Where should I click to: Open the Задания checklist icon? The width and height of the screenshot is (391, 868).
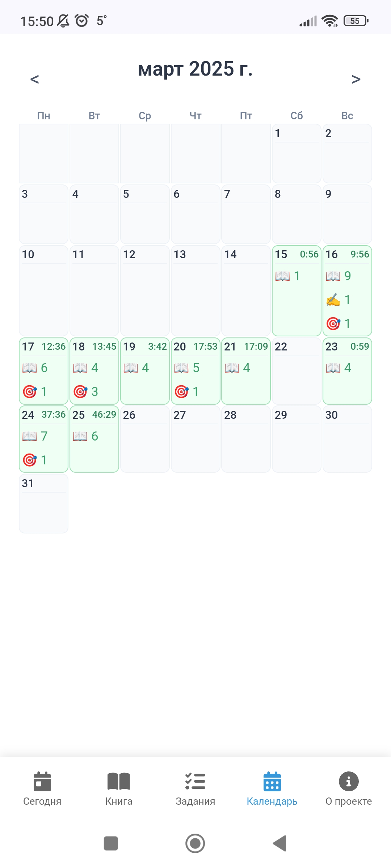coord(195,781)
